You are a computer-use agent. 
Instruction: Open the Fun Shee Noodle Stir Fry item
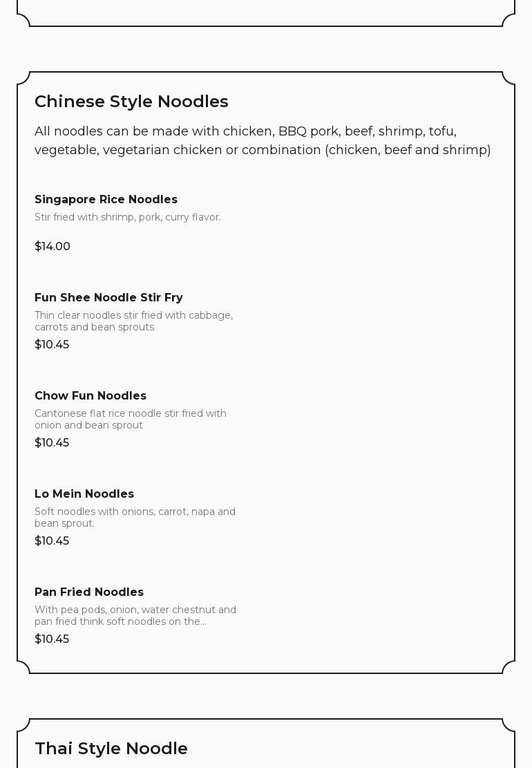pyautogui.click(x=108, y=298)
